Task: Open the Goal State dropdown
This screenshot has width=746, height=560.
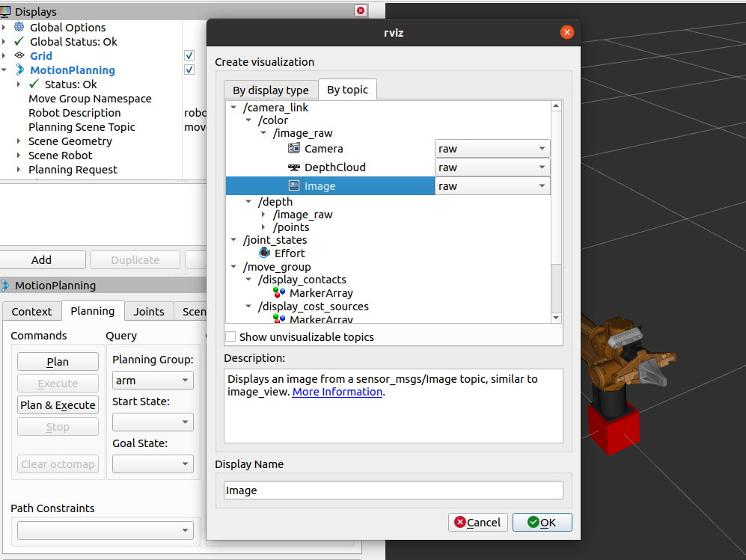Action: 153,464
